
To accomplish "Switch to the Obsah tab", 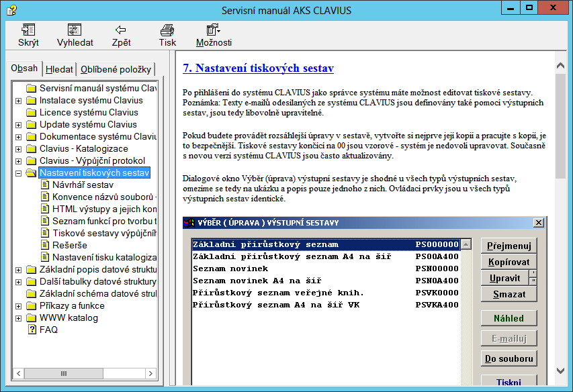I will pyautogui.click(x=24, y=68).
